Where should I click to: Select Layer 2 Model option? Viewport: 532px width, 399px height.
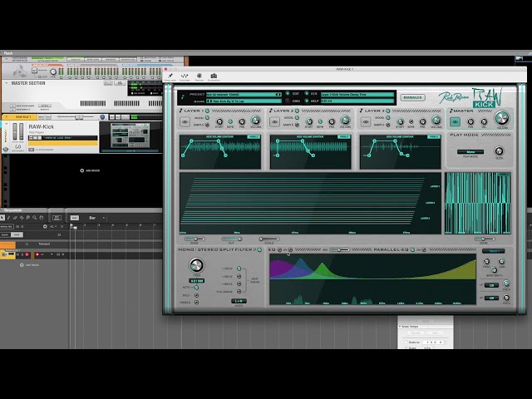click(298, 118)
